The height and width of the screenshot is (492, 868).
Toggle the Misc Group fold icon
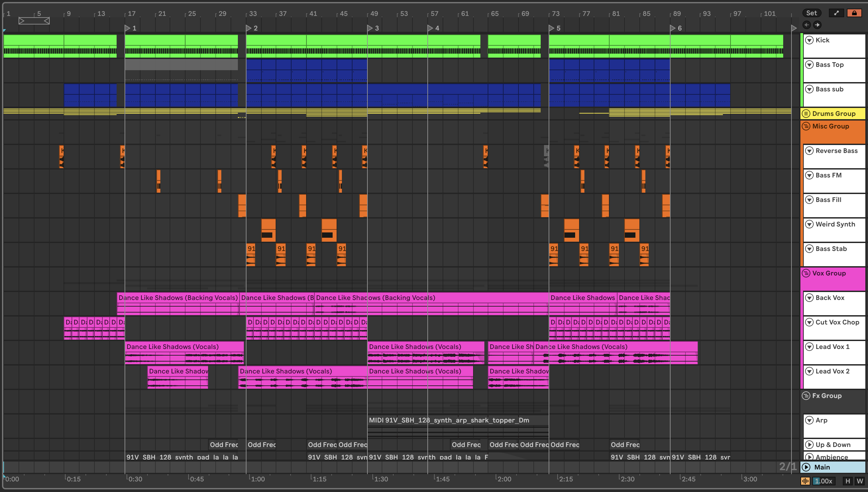(806, 126)
